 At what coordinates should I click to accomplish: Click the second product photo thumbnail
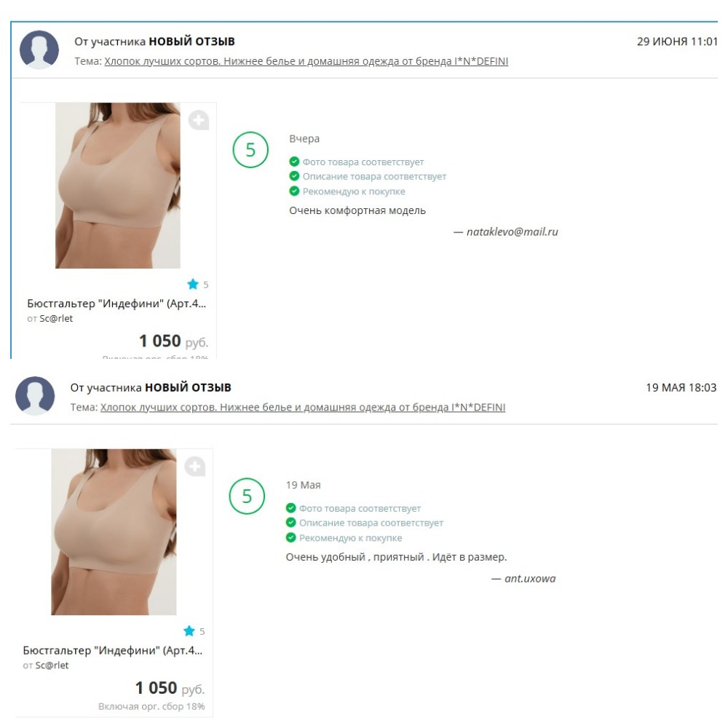pos(114,532)
